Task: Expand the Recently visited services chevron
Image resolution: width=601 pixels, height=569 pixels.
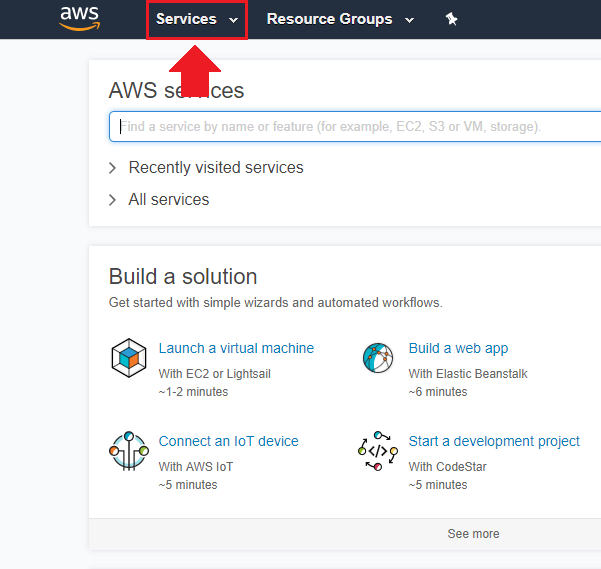Action: 112,168
